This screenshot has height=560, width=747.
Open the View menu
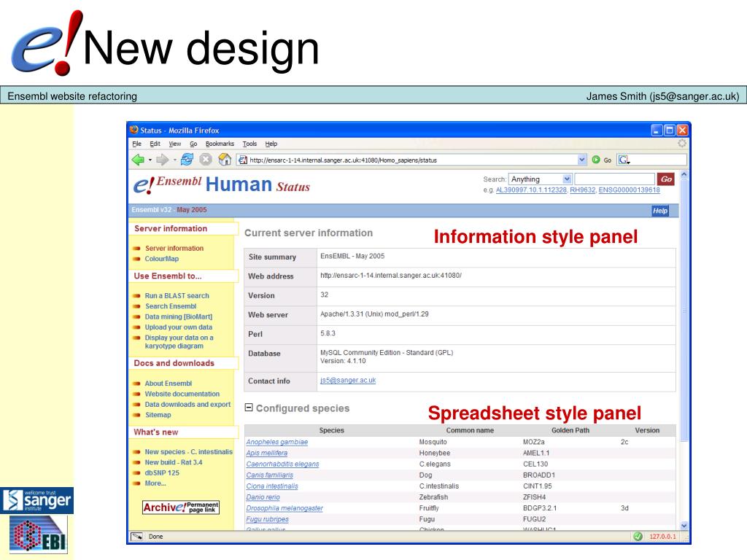pyautogui.click(x=175, y=144)
